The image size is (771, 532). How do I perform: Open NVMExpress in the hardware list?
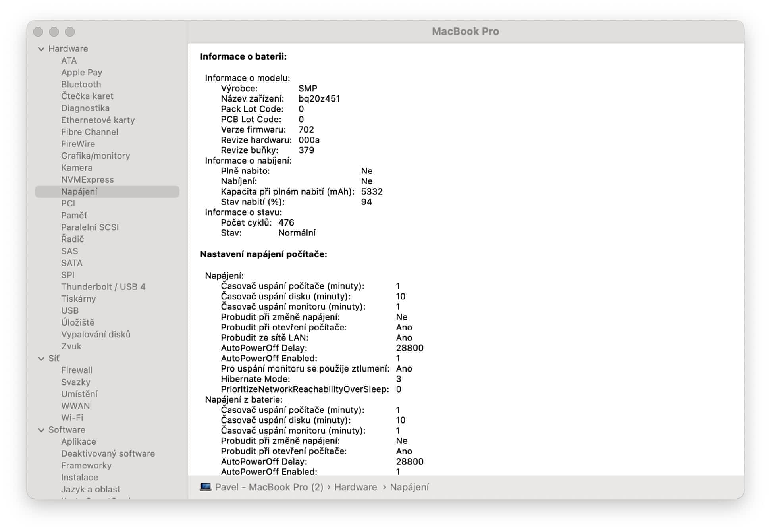click(x=87, y=179)
